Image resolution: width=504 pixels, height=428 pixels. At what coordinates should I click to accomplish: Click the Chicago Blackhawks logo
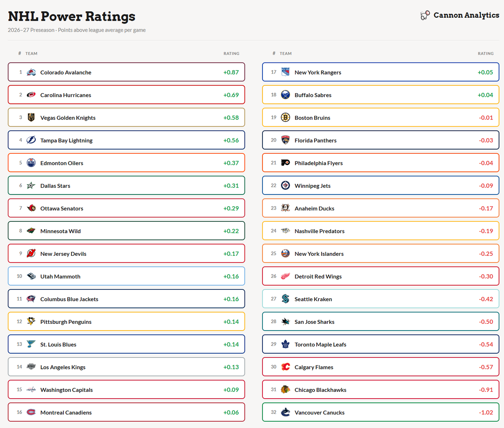[x=286, y=390]
